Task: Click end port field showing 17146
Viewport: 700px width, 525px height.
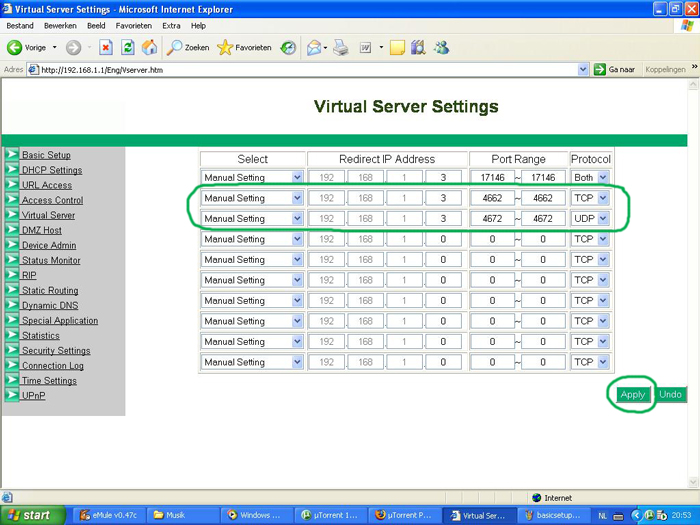Action: point(543,177)
